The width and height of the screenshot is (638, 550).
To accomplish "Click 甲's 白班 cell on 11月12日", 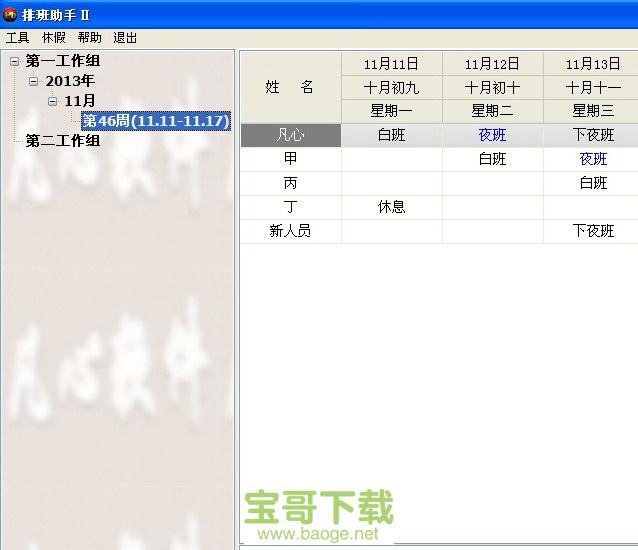I will pos(492,159).
